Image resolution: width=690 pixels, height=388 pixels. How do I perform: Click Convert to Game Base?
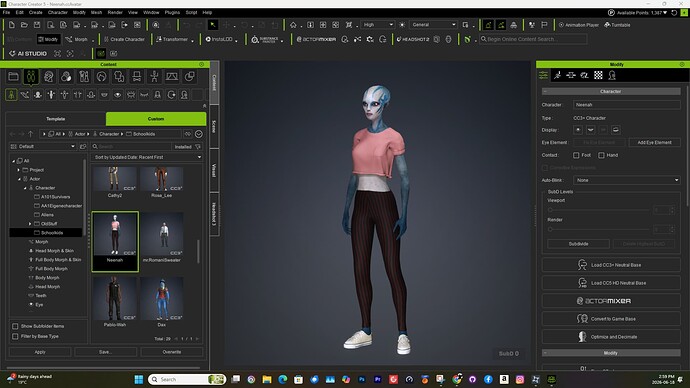pyautogui.click(x=611, y=319)
